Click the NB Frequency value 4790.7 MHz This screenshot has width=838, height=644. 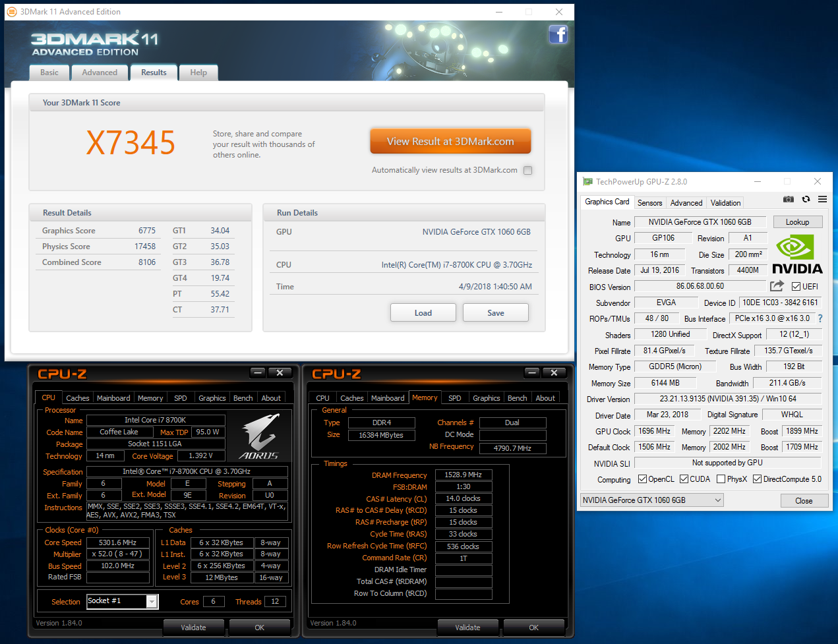(x=513, y=448)
